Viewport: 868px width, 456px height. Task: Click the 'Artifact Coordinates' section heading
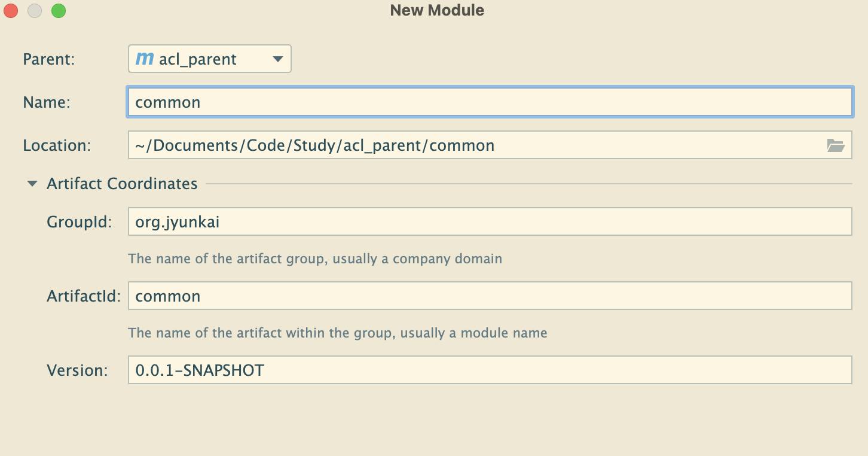[x=122, y=184]
